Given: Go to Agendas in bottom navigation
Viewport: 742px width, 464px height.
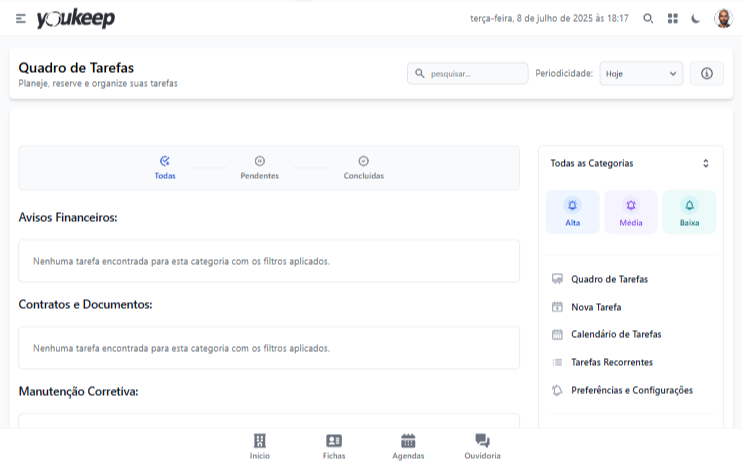Looking at the screenshot, I should tap(408, 446).
